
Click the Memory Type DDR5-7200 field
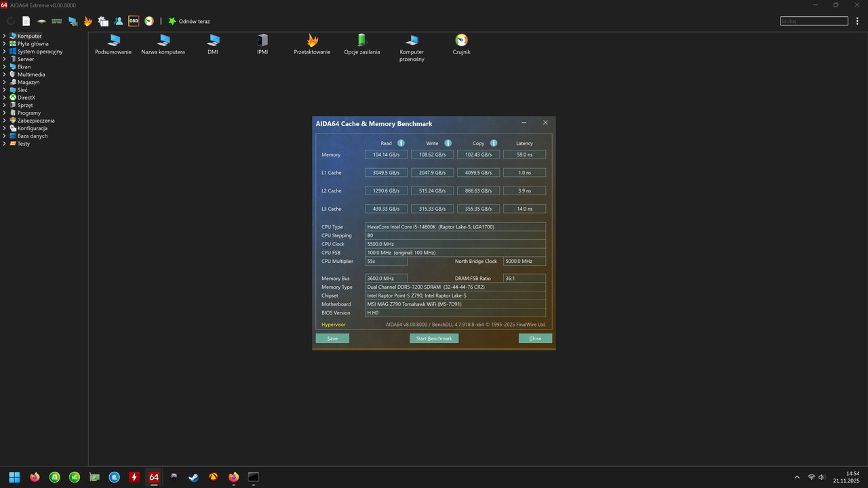(x=455, y=287)
